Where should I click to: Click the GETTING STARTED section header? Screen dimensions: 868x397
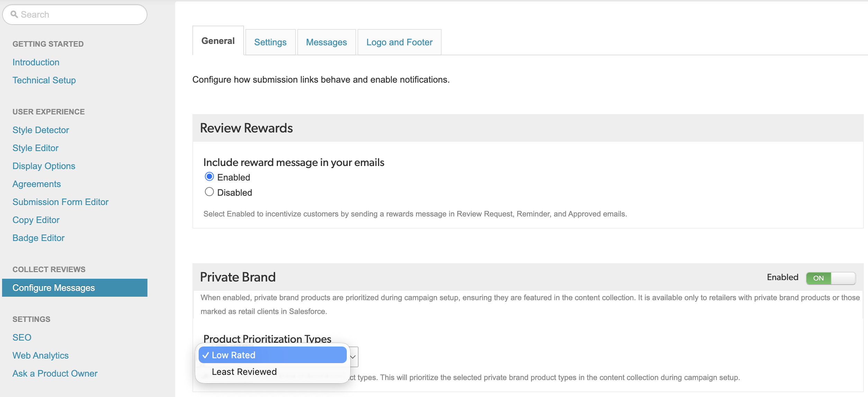(x=48, y=44)
